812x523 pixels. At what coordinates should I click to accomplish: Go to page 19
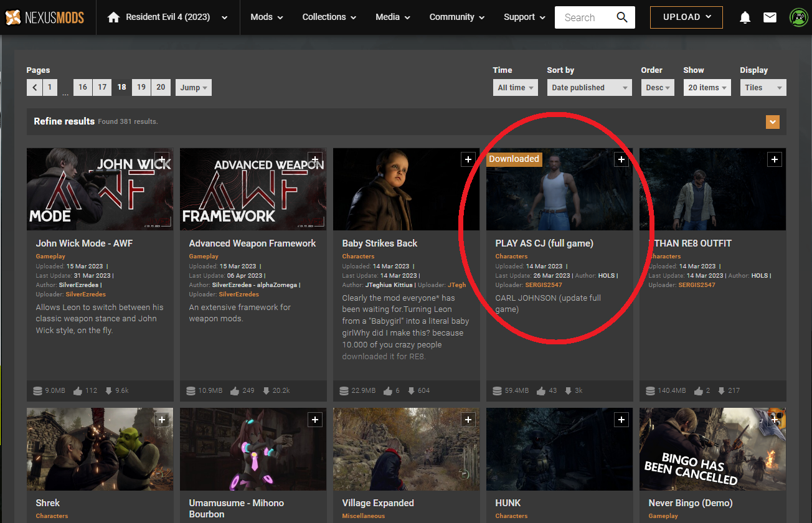pos(141,88)
